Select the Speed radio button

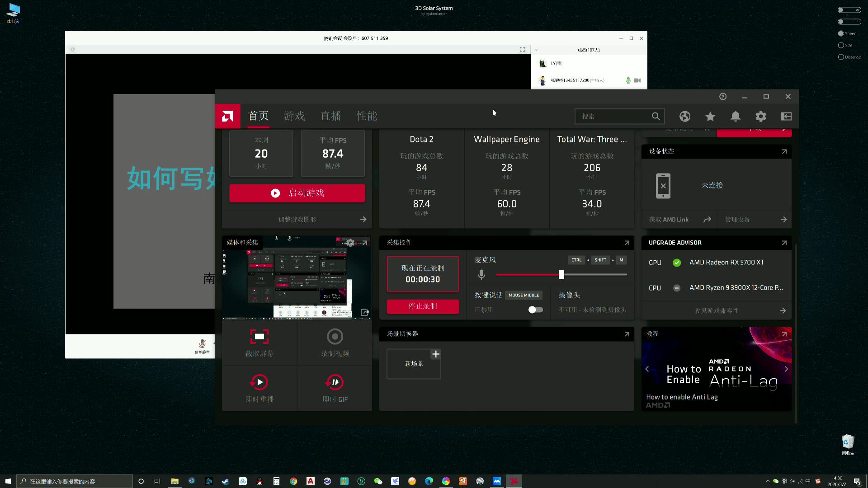(841, 33)
